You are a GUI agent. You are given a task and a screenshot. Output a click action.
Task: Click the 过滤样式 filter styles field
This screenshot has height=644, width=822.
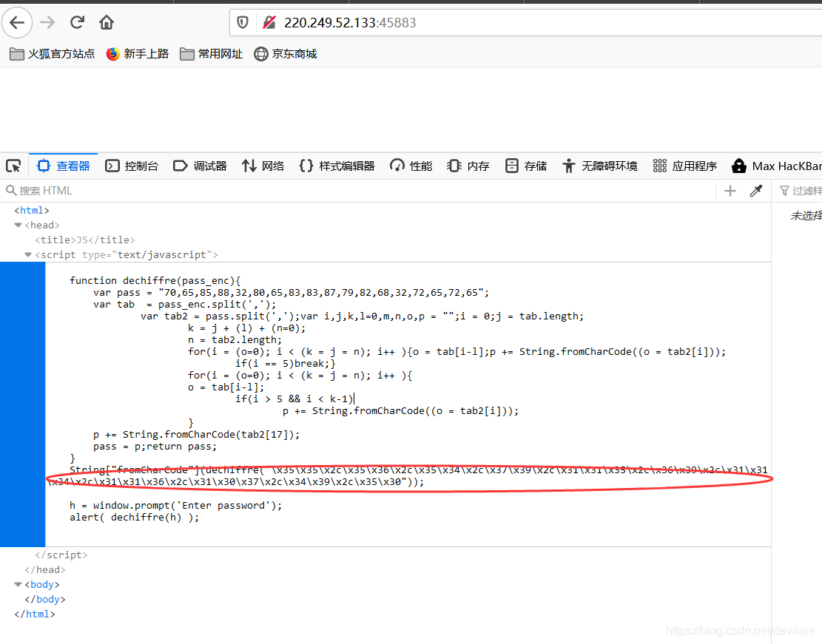801,191
